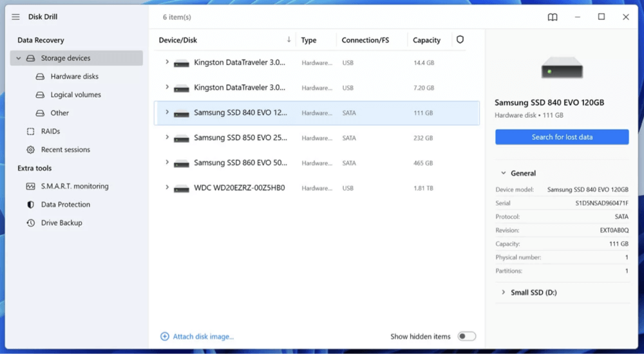
Task: Open Logical volumes in sidebar
Action: click(x=75, y=95)
